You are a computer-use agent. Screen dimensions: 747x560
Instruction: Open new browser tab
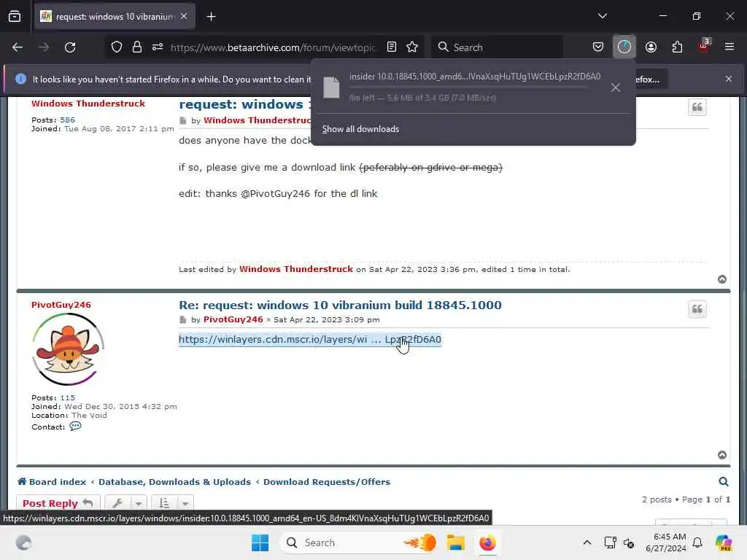pyautogui.click(x=211, y=17)
